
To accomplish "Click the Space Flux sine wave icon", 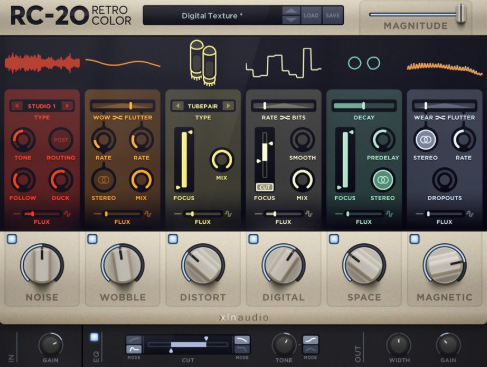I will (x=389, y=214).
